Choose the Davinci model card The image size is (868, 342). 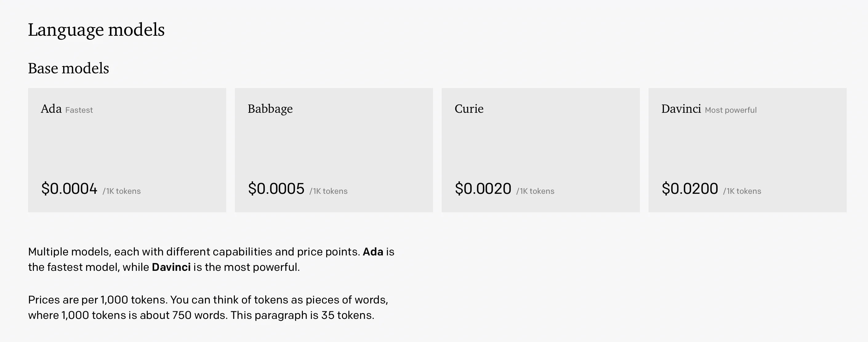click(748, 150)
